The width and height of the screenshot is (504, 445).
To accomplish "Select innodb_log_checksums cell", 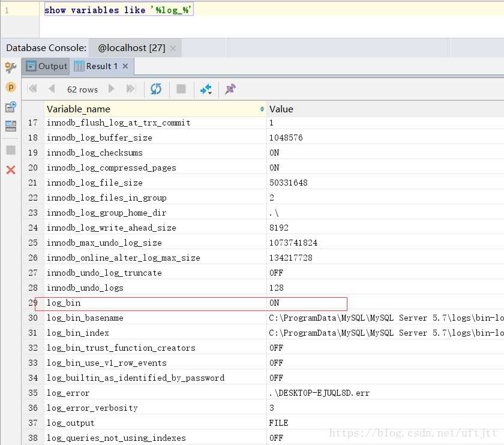I will 155,153.
